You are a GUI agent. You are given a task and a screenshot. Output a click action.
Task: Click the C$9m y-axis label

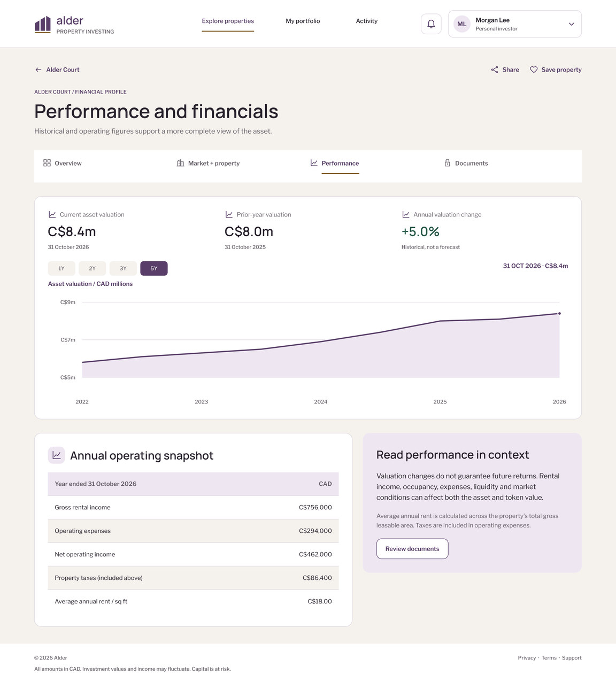(x=68, y=302)
